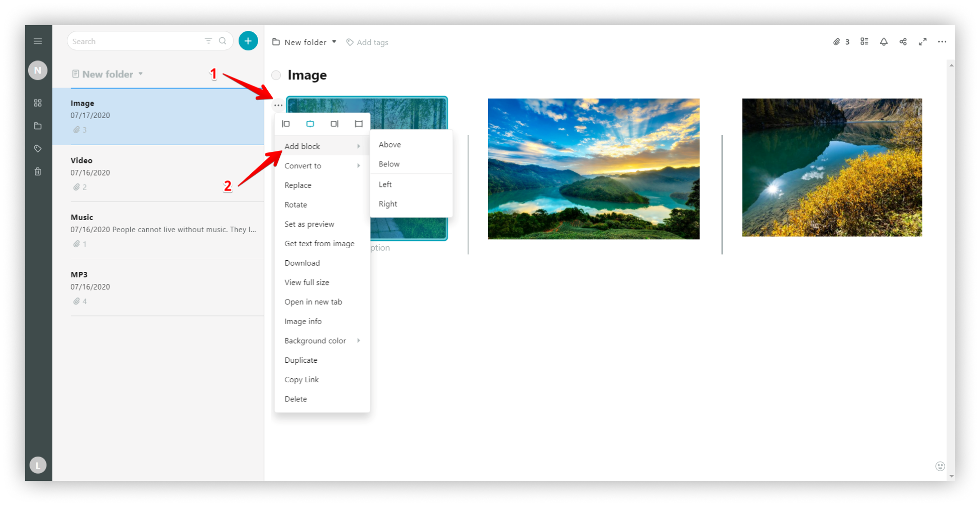980x506 pixels.
Task: Open the Video note in the list
Action: (158, 173)
